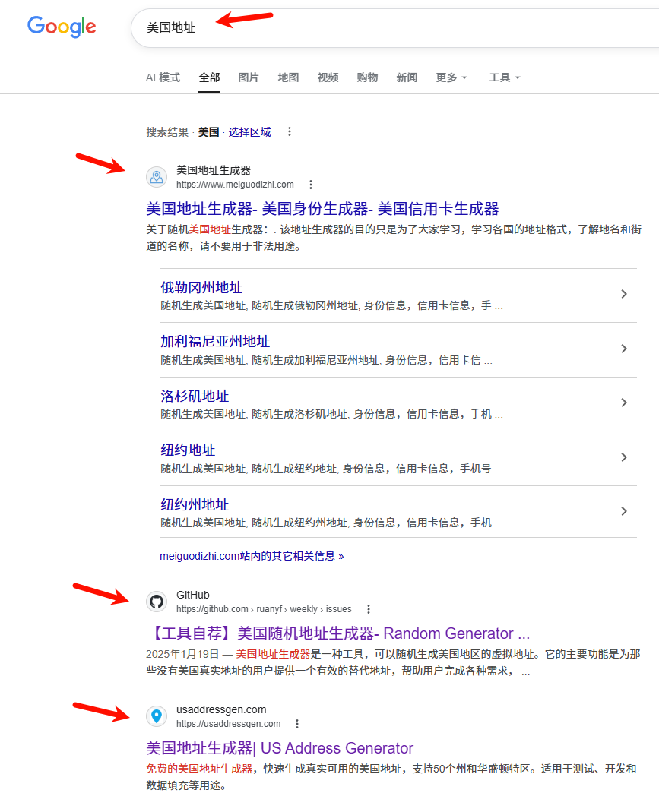
Task: Open 美国地址生成器| US Address Generator result
Action: point(280,748)
